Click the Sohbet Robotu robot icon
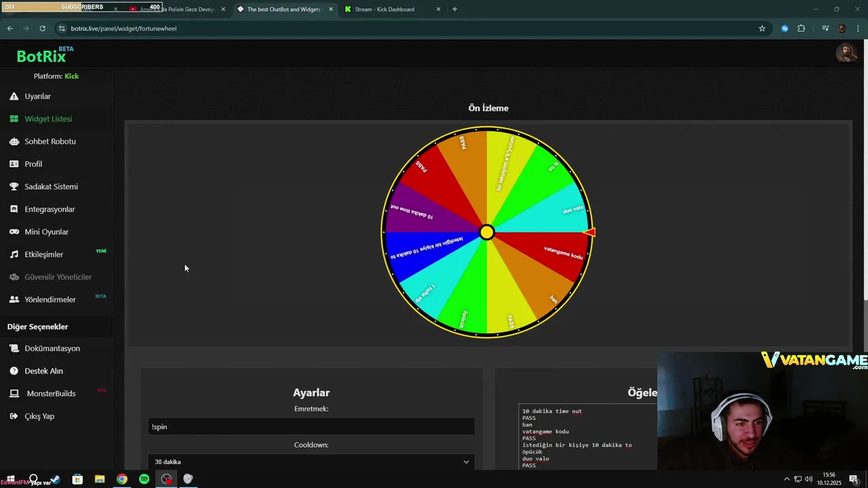 click(14, 142)
